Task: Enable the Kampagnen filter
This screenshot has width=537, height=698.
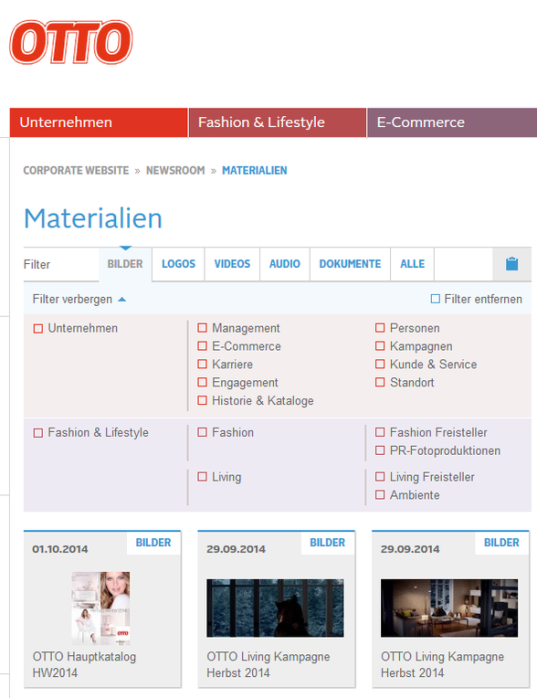Action: click(x=380, y=346)
